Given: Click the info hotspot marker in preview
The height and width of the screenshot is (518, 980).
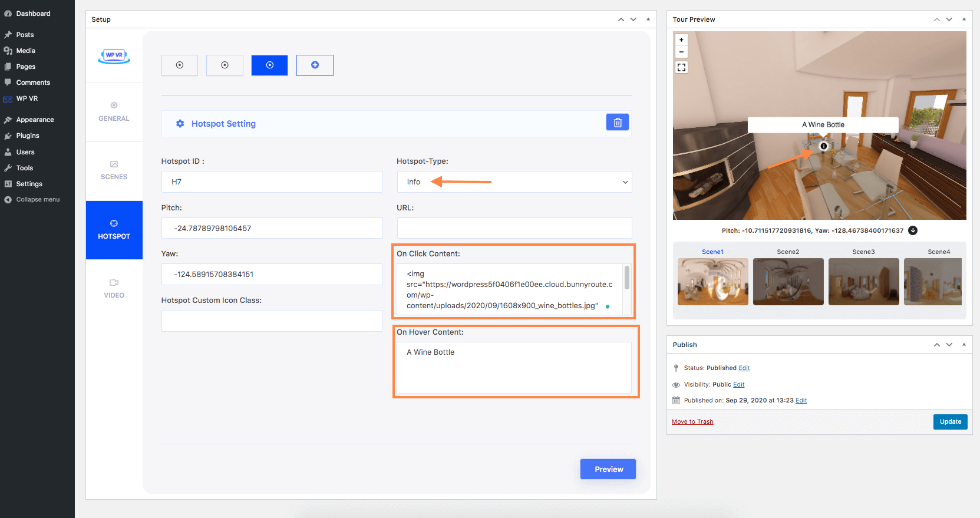Looking at the screenshot, I should coord(824,146).
